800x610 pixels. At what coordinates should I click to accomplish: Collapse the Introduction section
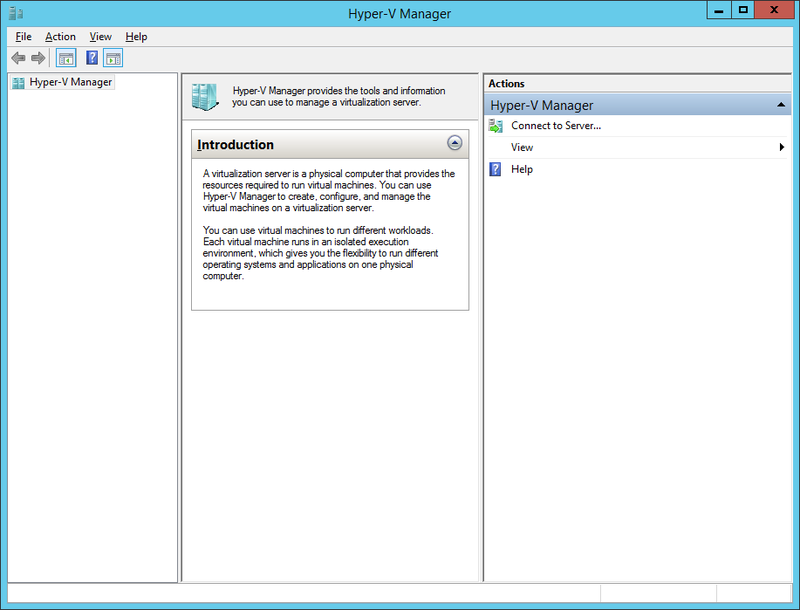[456, 144]
